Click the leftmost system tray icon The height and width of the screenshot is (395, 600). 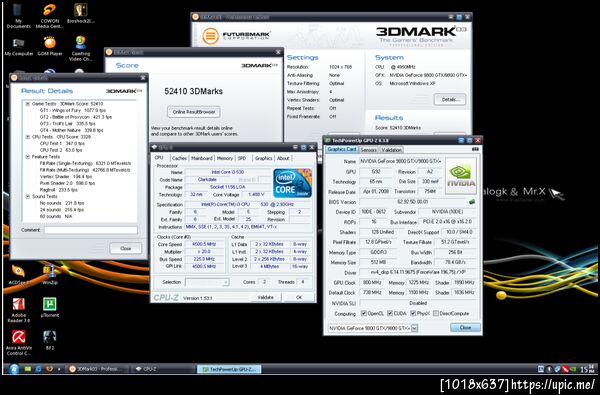[541, 369]
